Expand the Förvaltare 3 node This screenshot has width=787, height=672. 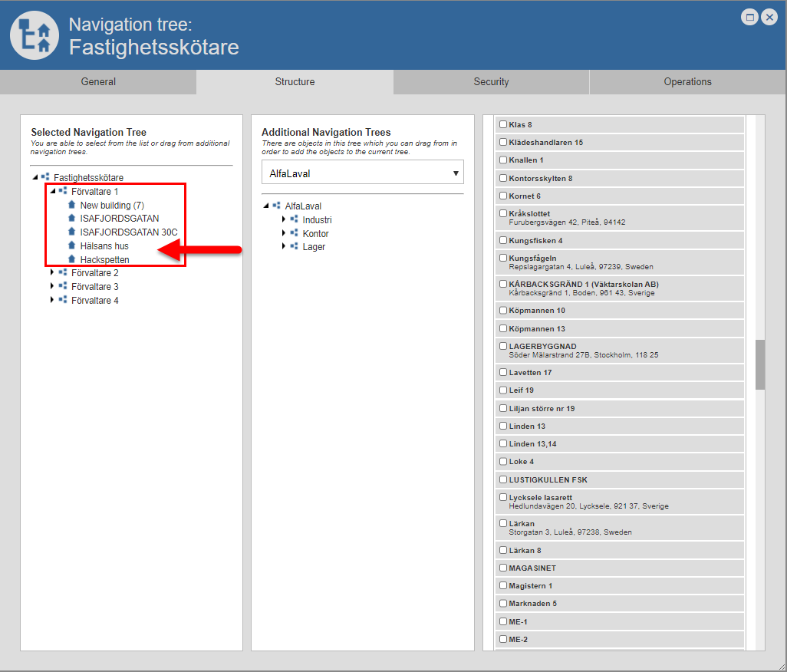pyautogui.click(x=51, y=285)
